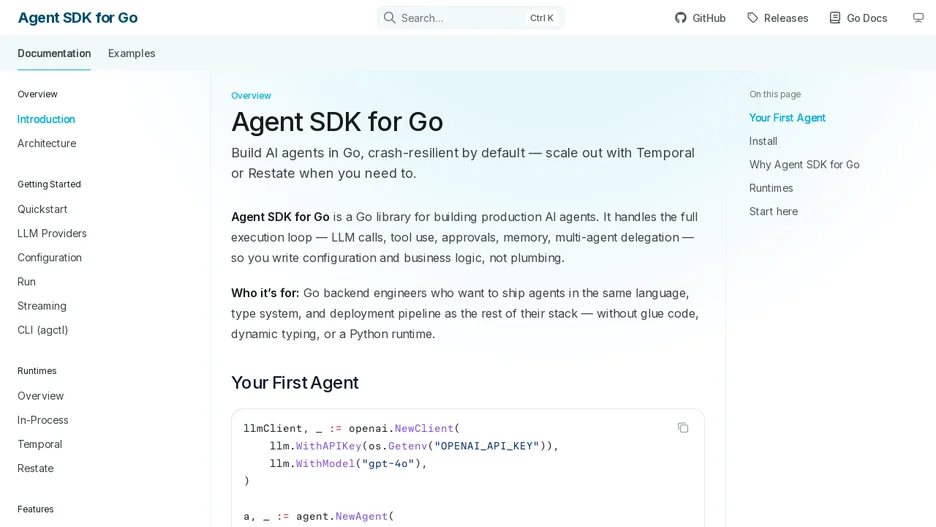Switch to the Examples tab
This screenshot has height=527, width=936.
pyautogui.click(x=131, y=53)
